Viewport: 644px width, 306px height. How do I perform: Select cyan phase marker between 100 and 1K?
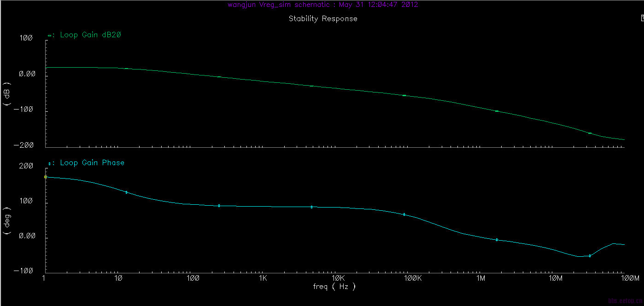click(x=219, y=206)
